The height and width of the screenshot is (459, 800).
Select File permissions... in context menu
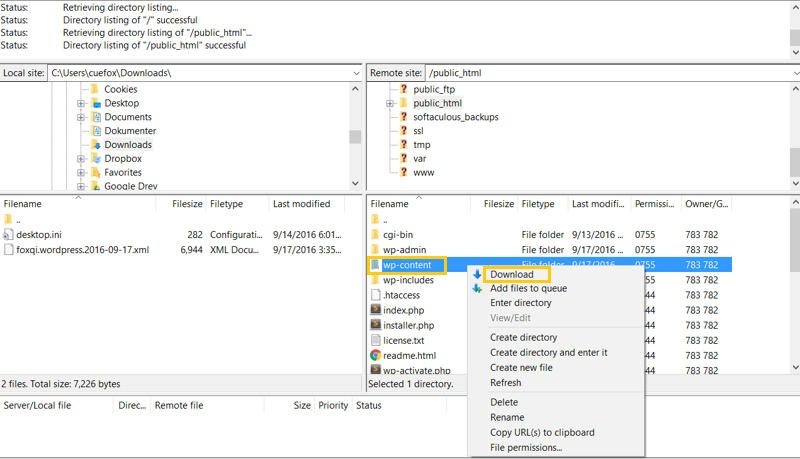click(x=526, y=447)
